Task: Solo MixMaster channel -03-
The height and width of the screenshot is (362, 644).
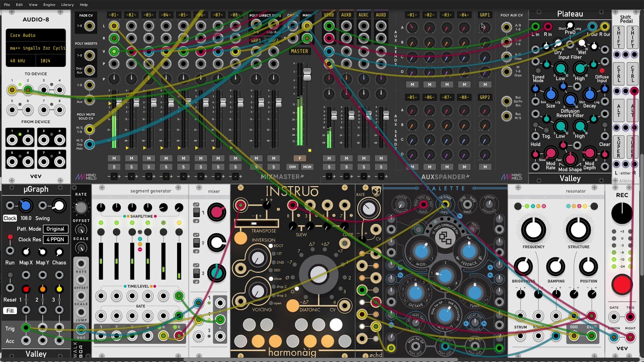Action: point(149,167)
